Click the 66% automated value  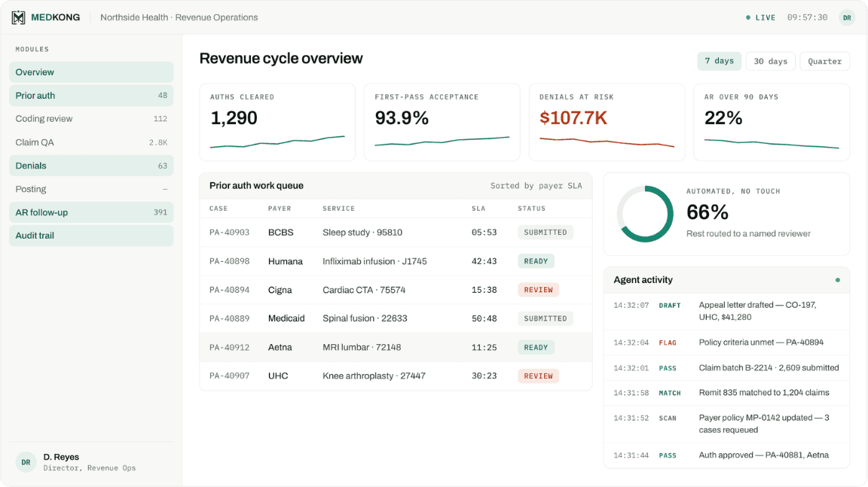click(707, 212)
